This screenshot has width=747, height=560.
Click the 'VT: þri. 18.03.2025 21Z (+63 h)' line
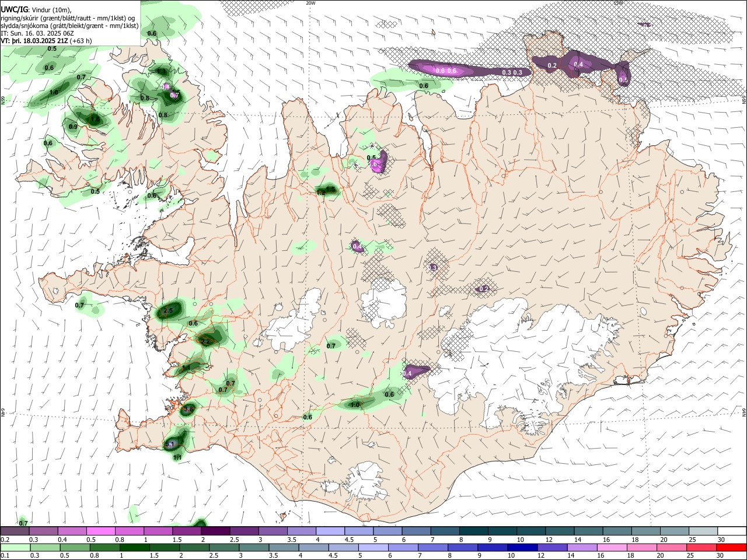46,41
